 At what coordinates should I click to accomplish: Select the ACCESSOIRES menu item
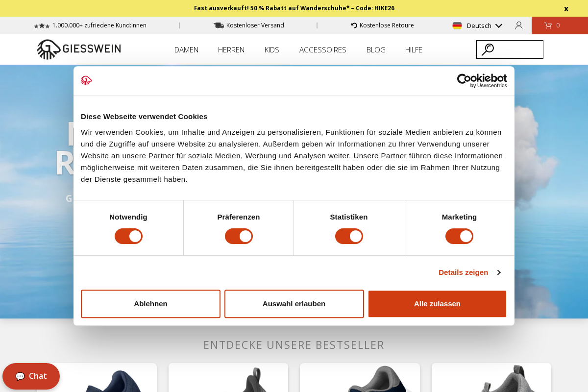[x=322, y=49]
